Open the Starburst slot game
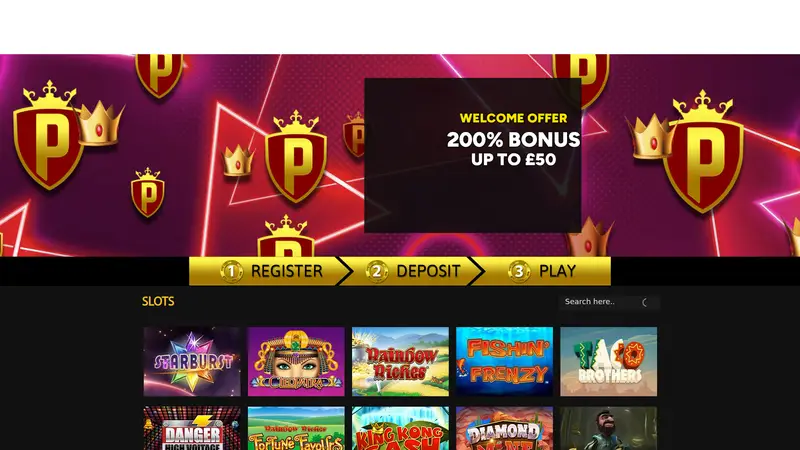 [192, 361]
